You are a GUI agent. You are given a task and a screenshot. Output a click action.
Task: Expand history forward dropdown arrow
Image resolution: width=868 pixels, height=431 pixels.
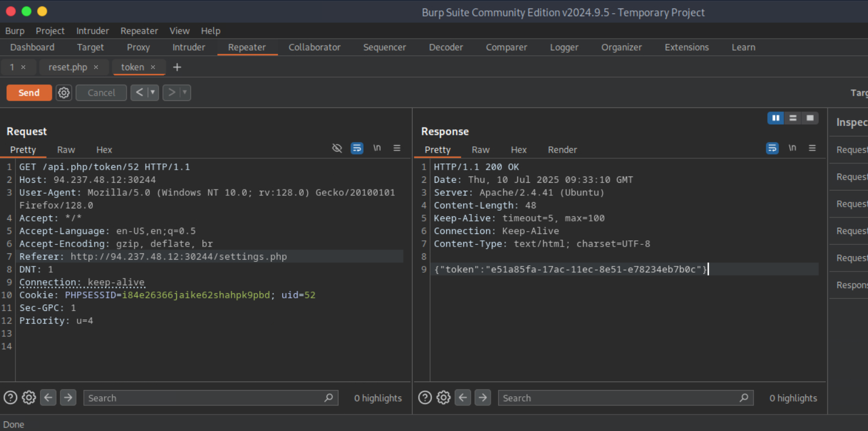185,93
